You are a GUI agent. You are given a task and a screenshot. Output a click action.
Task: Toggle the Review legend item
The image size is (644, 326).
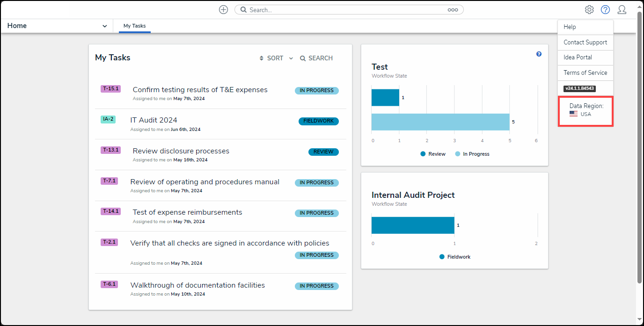tap(432, 154)
